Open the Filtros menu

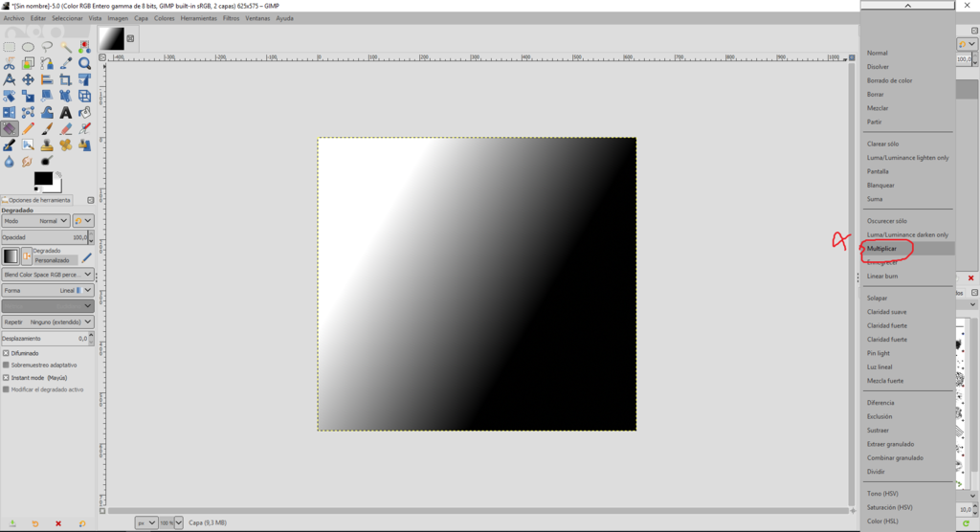(231, 18)
